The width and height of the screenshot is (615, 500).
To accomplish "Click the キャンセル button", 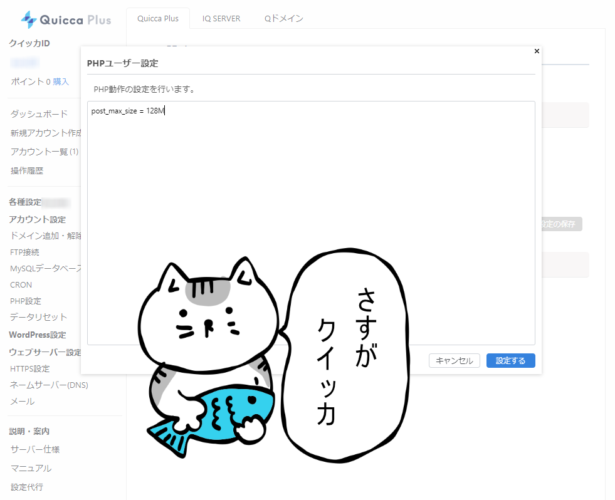I will 454,360.
